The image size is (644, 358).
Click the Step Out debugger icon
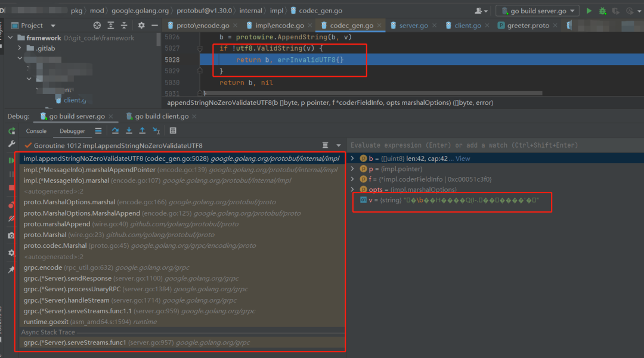tap(142, 131)
